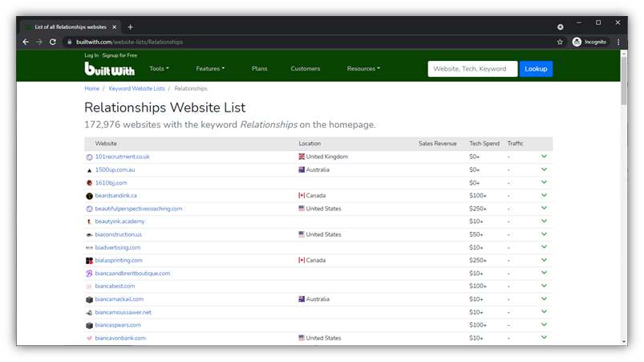The height and width of the screenshot is (362, 644).
Task: Click the bialasprinting.com favicon
Action: 89,261
